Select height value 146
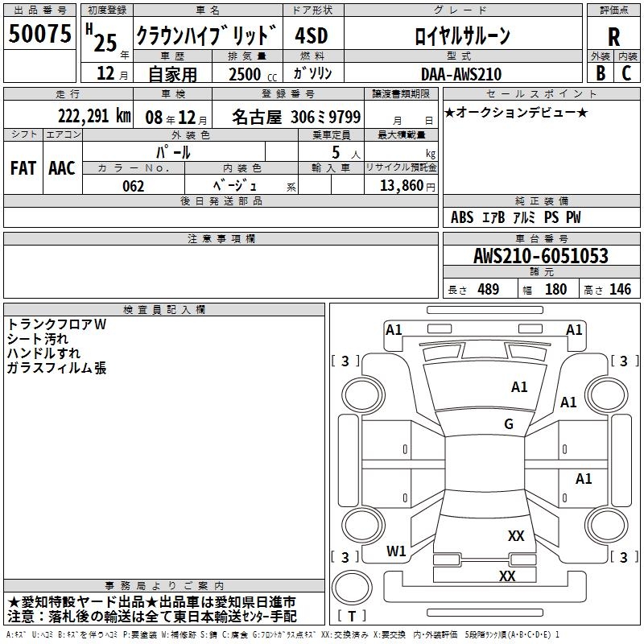This screenshot has height=644, width=644. click(x=620, y=290)
